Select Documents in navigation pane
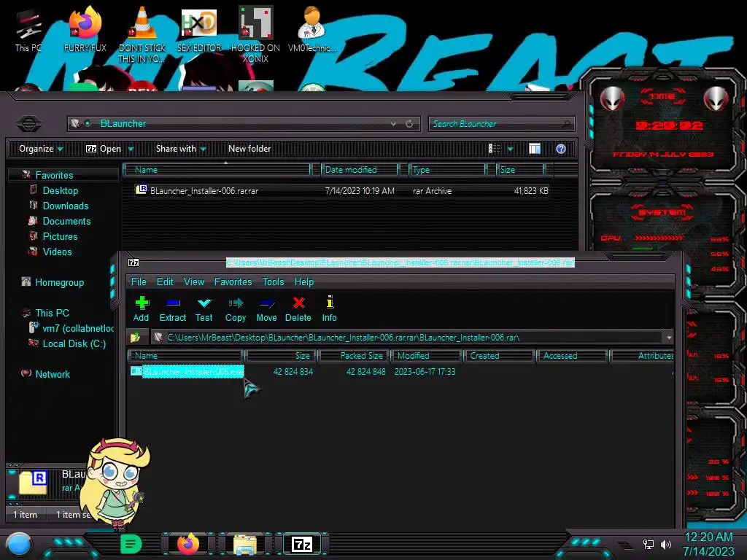747x560 pixels. pyautogui.click(x=66, y=221)
